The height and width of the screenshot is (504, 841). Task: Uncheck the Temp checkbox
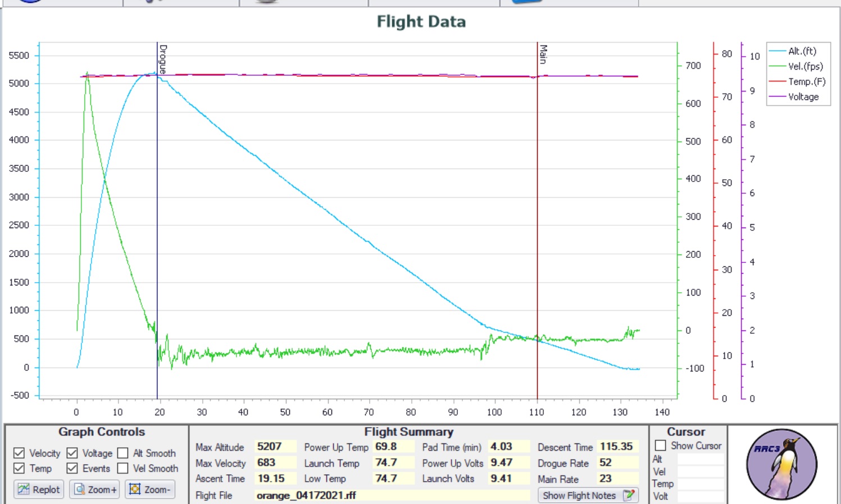click(x=19, y=468)
